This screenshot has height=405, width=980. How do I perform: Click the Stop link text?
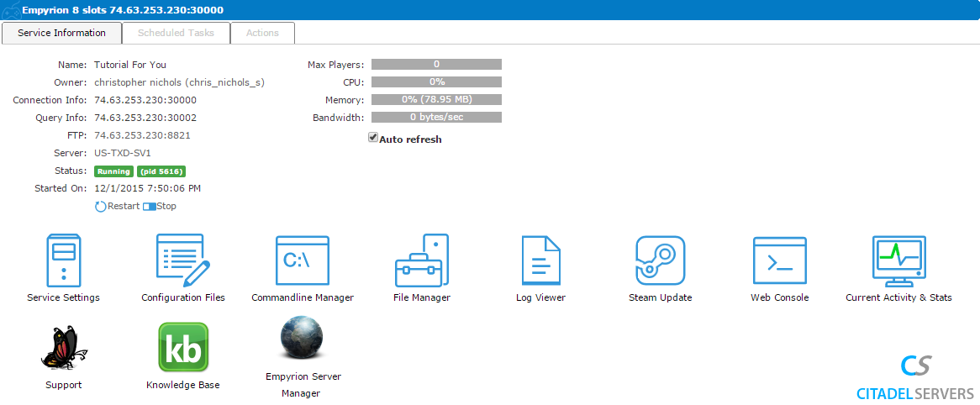tap(166, 206)
